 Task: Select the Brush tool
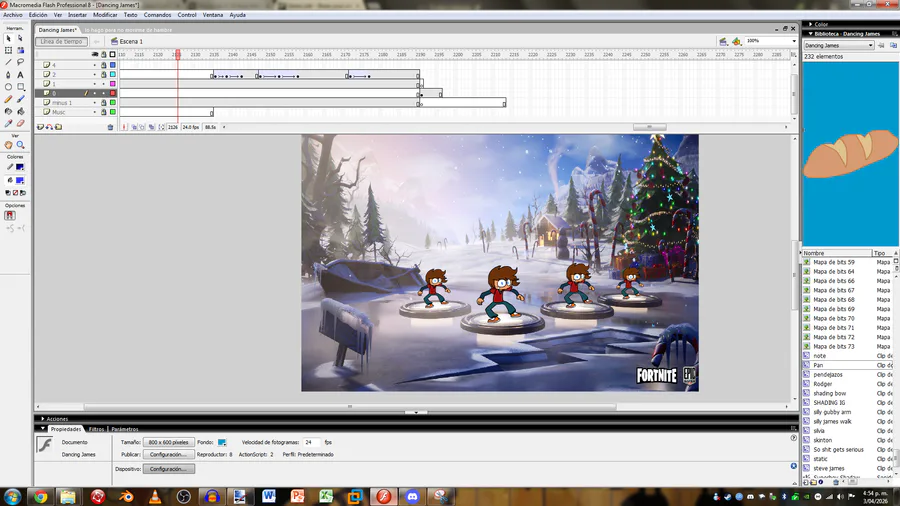pos(21,99)
